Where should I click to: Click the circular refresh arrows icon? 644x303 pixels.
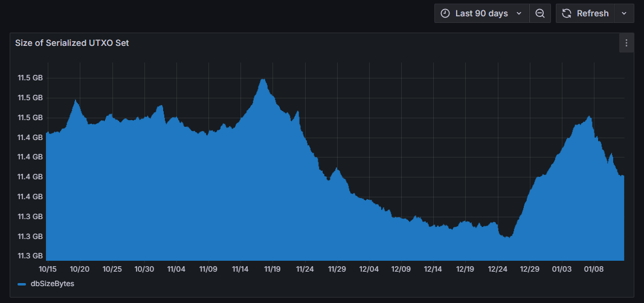click(x=567, y=13)
